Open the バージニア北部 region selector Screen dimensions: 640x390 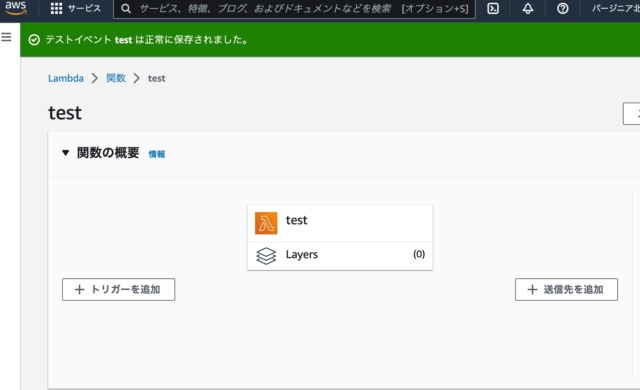click(x=616, y=9)
